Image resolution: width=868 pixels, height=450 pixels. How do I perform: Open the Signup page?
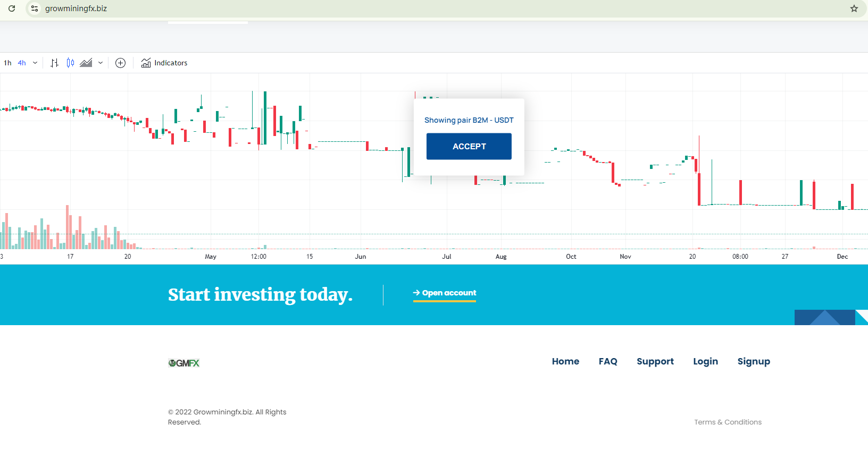pyautogui.click(x=754, y=361)
